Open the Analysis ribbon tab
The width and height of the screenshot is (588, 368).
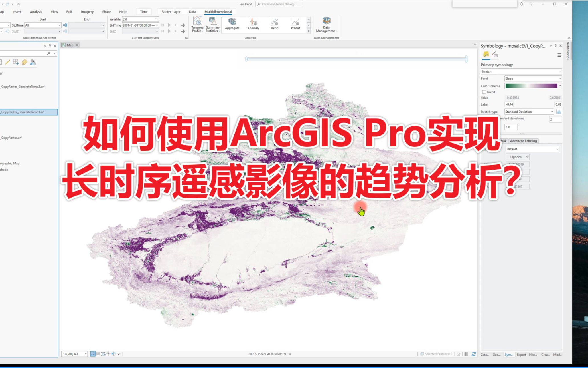click(36, 12)
